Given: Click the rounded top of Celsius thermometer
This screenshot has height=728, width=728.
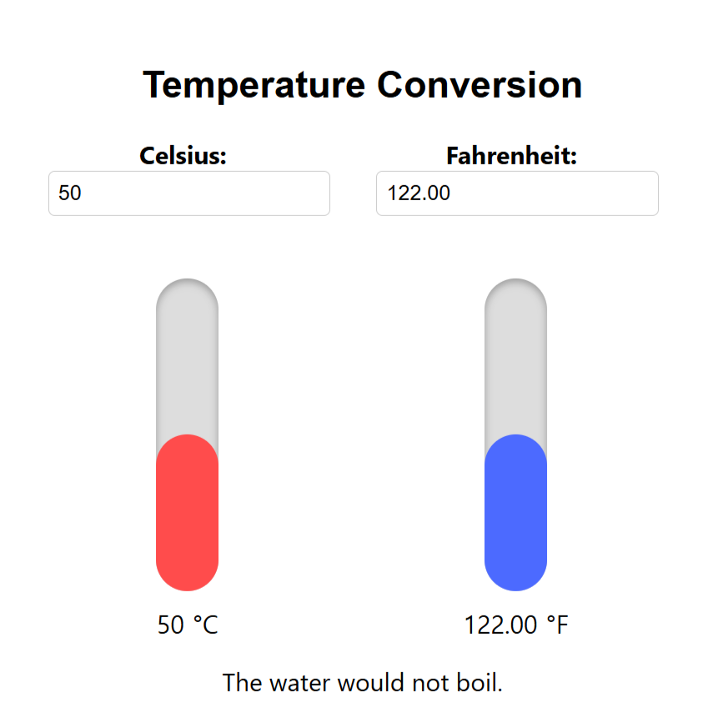Looking at the screenshot, I should coord(187,290).
